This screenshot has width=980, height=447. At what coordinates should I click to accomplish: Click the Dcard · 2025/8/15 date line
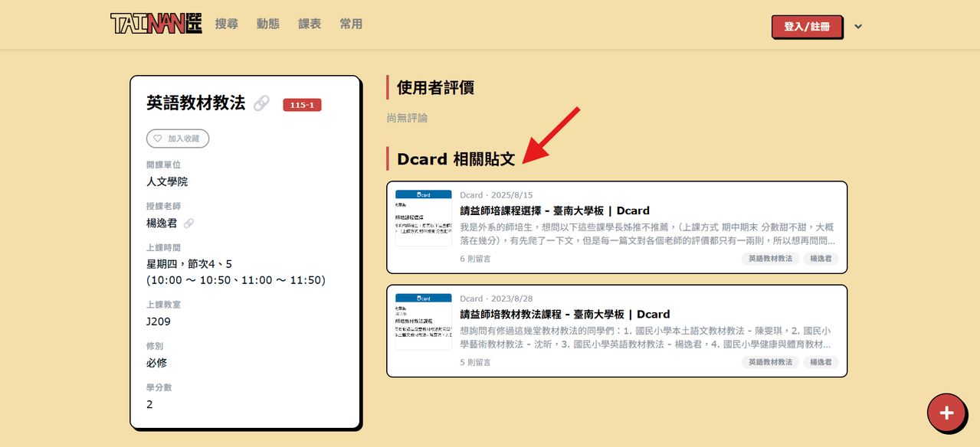(x=496, y=195)
